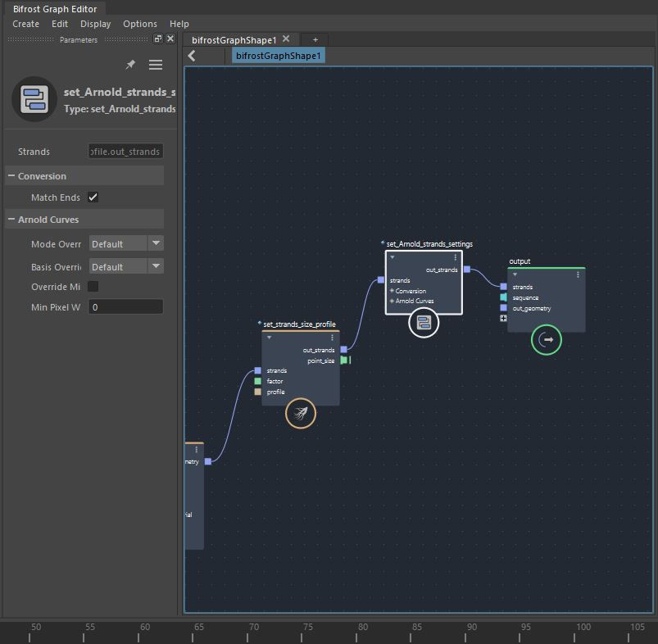
Task: Select the set_strands_size_profile node title
Action: coord(299,324)
